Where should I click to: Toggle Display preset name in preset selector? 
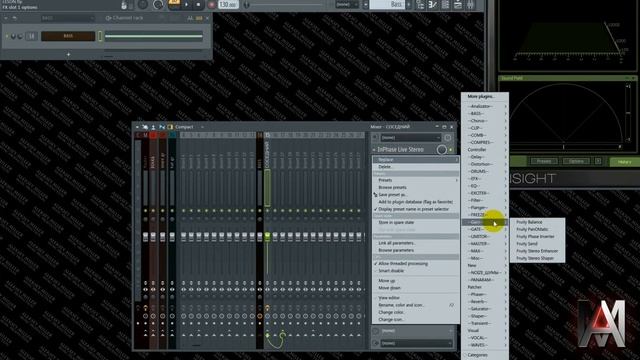(415, 209)
